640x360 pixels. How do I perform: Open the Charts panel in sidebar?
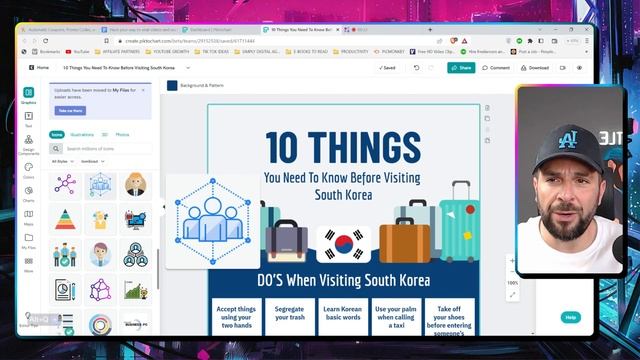[29, 194]
